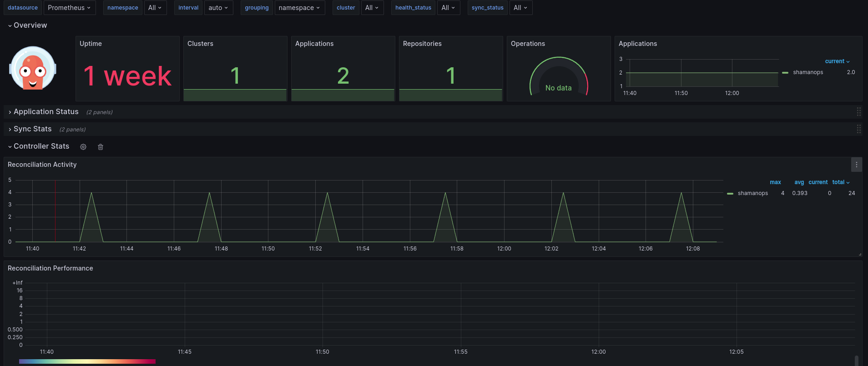Screen dimensions: 868x366
Task: Click the Operations panel title
Action: click(x=528, y=44)
